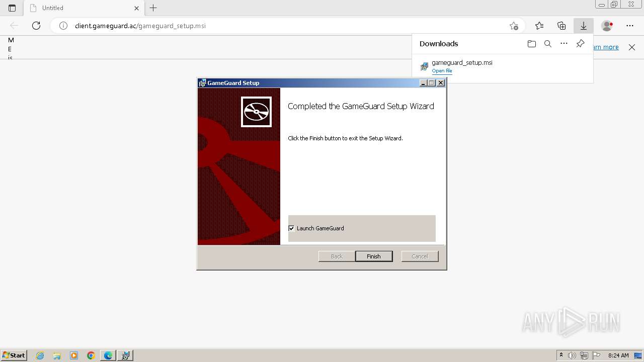Search downloads with the magnifier icon

548,44
